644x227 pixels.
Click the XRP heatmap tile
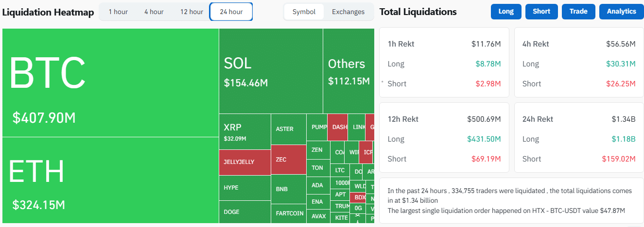click(x=244, y=131)
